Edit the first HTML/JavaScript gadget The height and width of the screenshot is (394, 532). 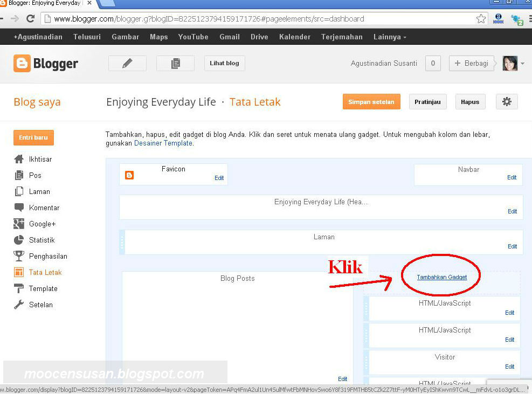click(509, 313)
